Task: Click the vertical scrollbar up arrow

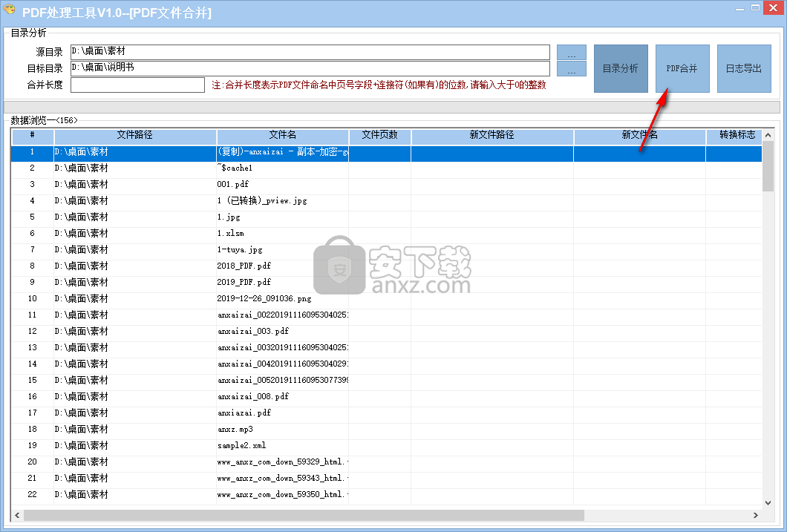Action: pyautogui.click(x=768, y=135)
